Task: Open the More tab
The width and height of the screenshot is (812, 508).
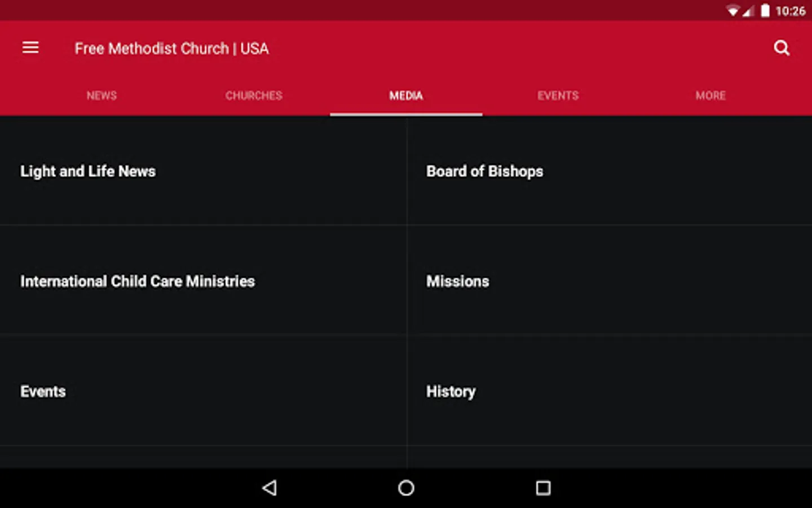Action: point(710,95)
